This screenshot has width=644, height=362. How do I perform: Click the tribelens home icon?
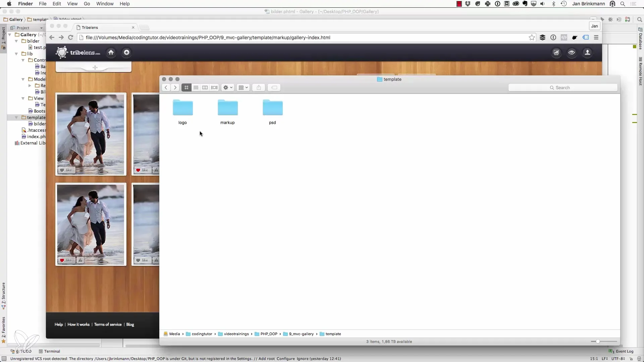[111, 52]
